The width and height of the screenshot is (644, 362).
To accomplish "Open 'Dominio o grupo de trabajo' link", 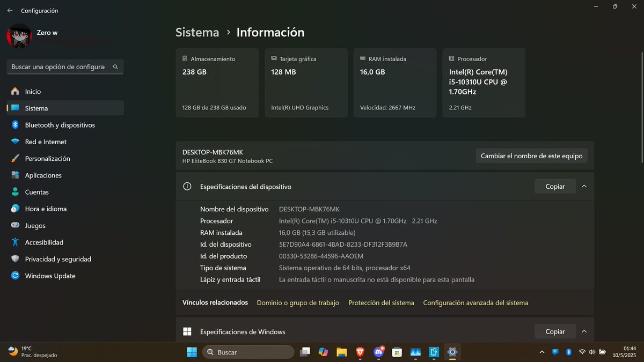I will pos(298,303).
